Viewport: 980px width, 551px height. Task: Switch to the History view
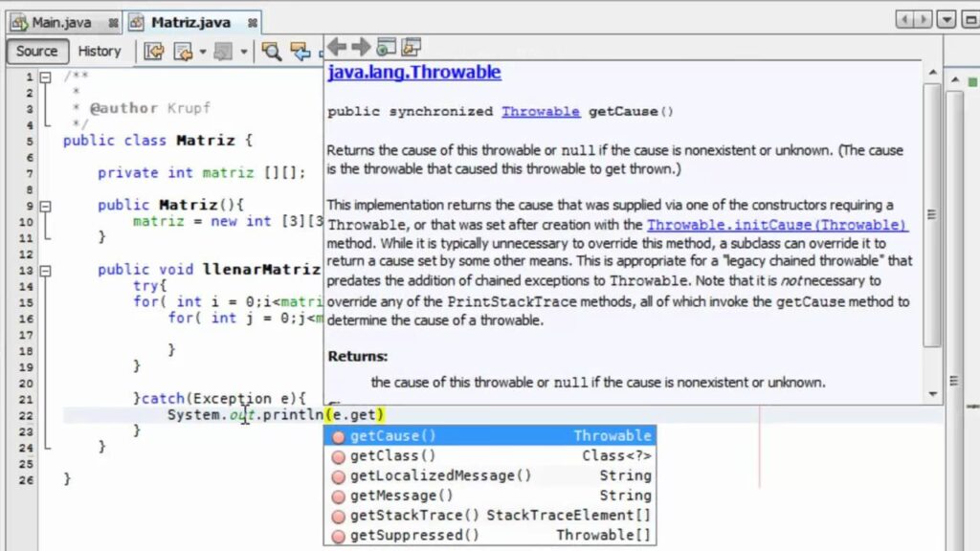pos(100,52)
